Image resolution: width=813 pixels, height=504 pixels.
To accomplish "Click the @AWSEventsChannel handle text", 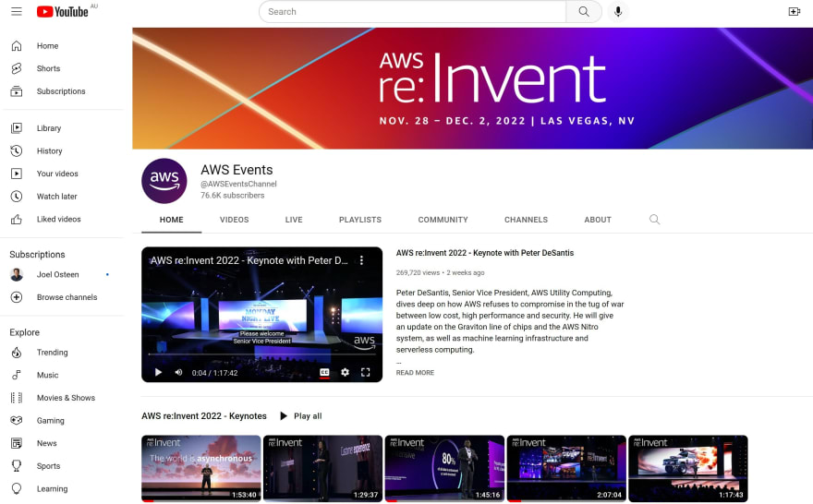I will coord(238,184).
